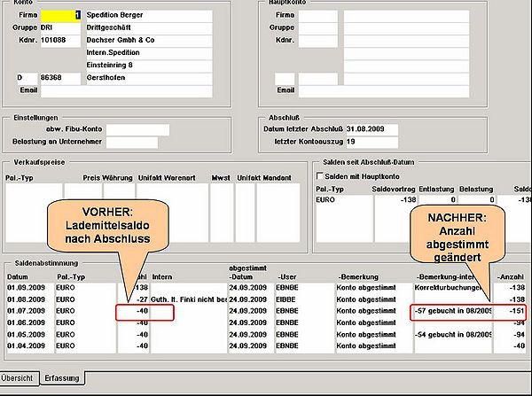Select the yellow Firma field in Konto
The image size is (532, 396).
[x=60, y=15]
